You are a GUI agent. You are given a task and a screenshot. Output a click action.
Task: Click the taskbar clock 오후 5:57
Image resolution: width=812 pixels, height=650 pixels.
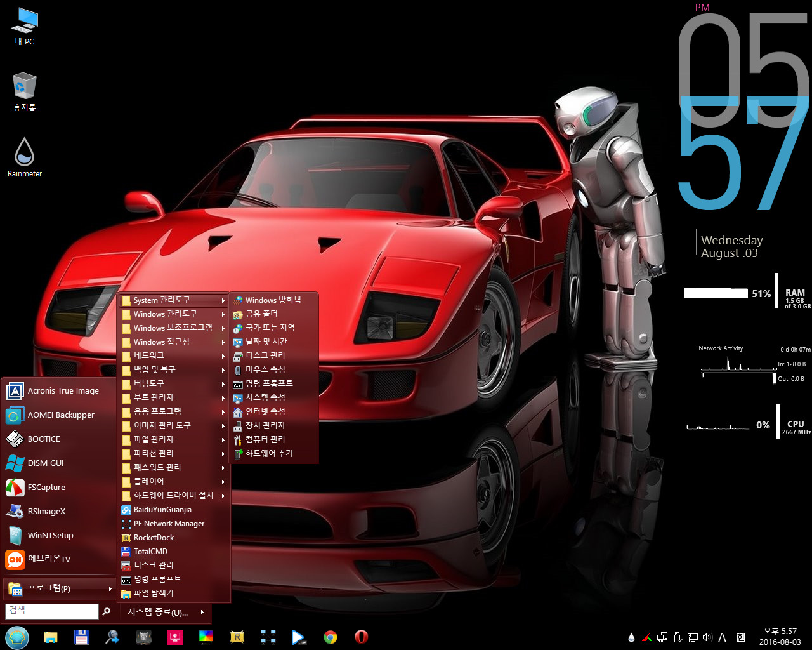click(x=780, y=631)
